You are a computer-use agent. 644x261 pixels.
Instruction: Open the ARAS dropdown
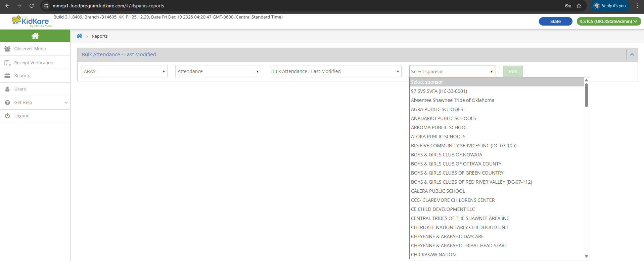[x=125, y=71]
